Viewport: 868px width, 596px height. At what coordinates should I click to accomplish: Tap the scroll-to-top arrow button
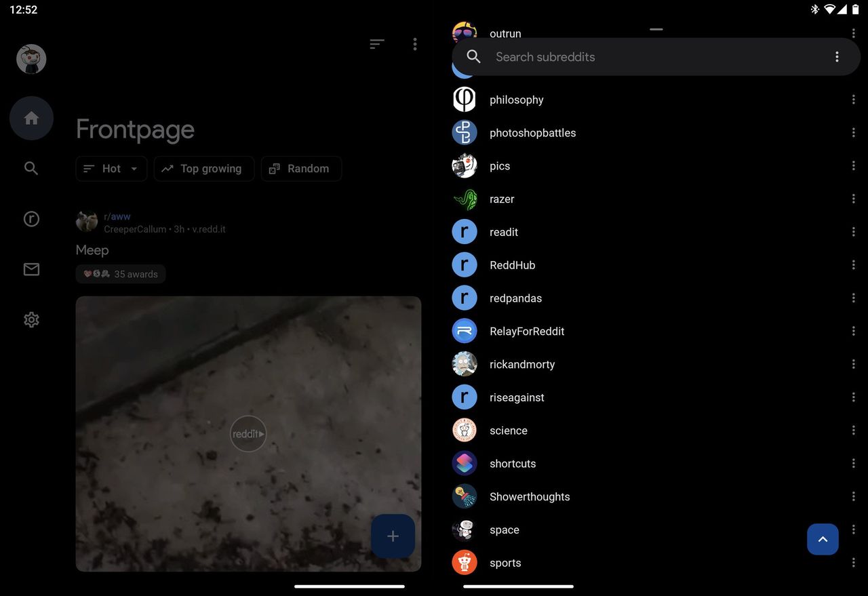coord(823,540)
